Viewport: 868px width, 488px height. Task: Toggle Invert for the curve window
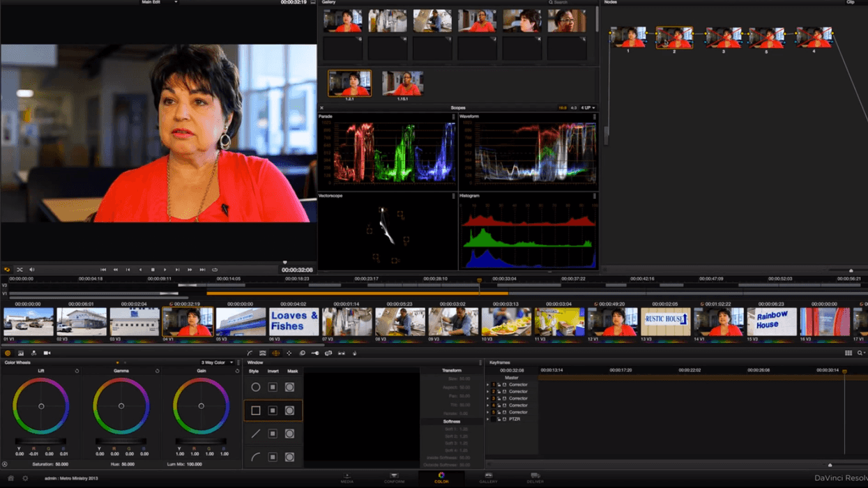(273, 457)
